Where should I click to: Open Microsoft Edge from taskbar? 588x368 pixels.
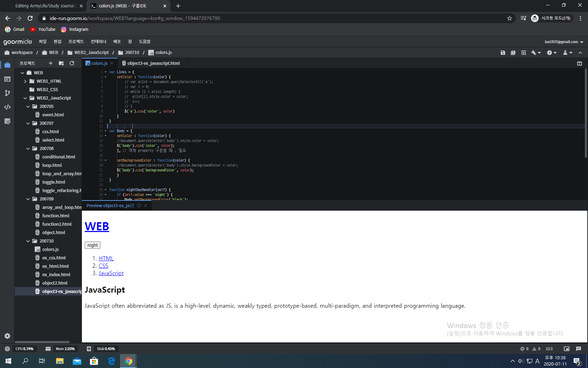(x=111, y=361)
